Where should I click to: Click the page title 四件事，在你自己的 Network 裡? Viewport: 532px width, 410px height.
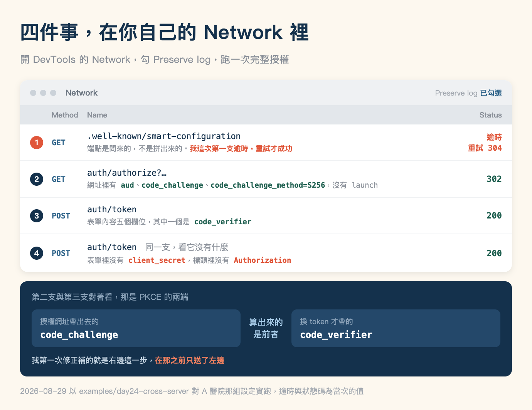(x=165, y=32)
